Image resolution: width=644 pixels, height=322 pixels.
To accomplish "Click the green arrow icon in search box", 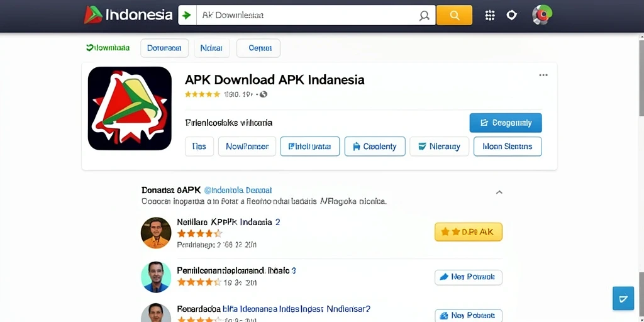I will [x=187, y=15].
